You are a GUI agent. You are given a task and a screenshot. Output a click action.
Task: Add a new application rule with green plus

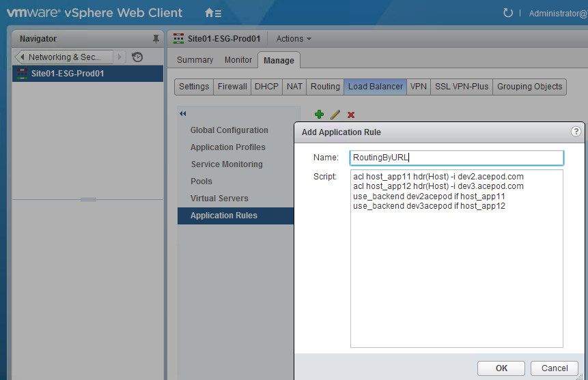pos(319,115)
